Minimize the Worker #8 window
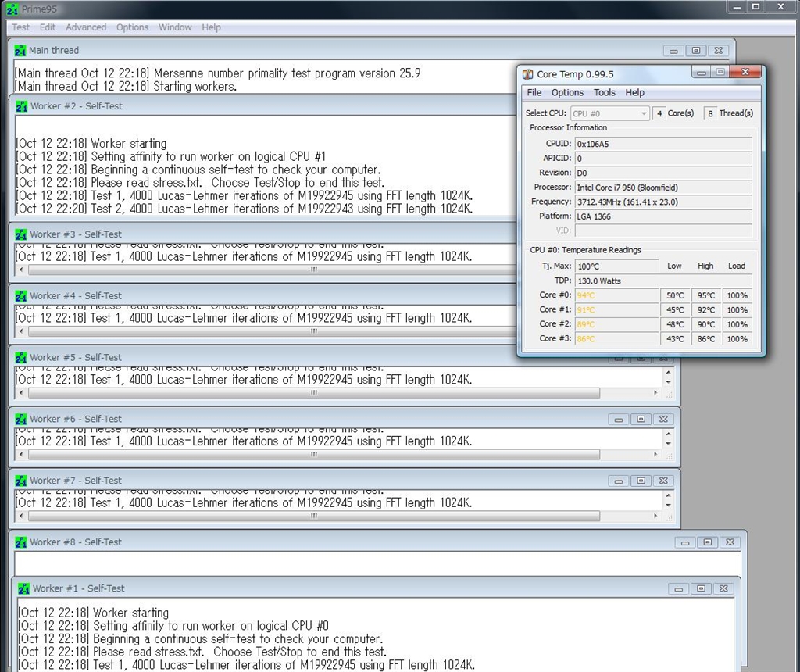The width and height of the screenshot is (800, 672). [685, 542]
